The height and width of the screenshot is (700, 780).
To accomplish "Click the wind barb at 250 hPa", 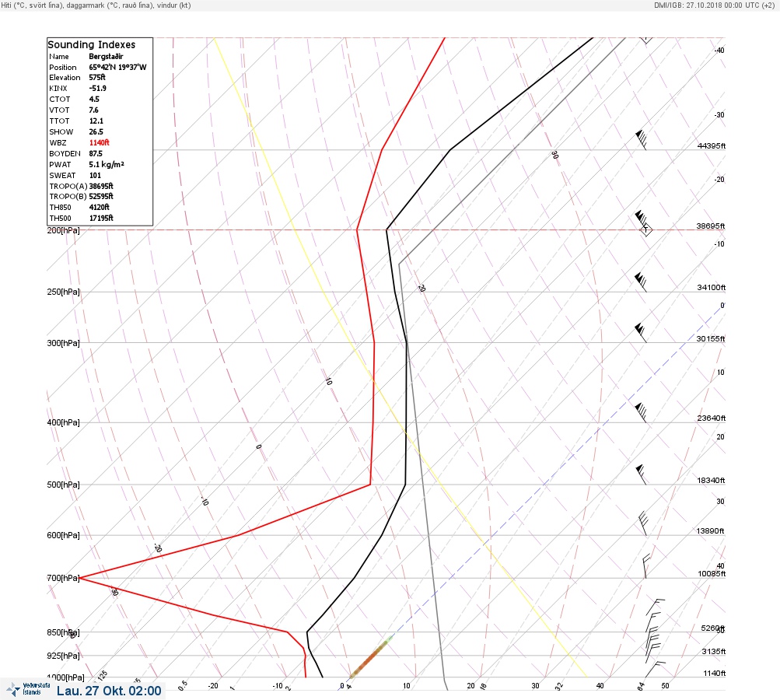I will (641, 282).
